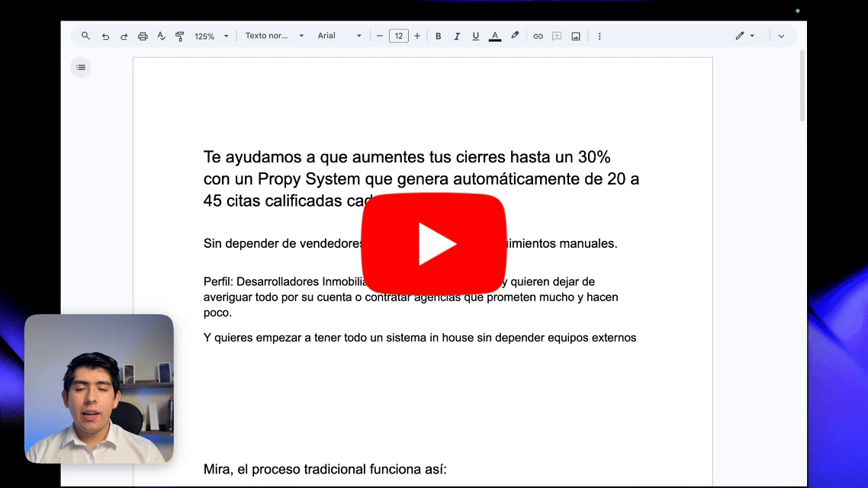868x488 pixels.
Task: Undo the last action
Action: pyautogui.click(x=105, y=36)
